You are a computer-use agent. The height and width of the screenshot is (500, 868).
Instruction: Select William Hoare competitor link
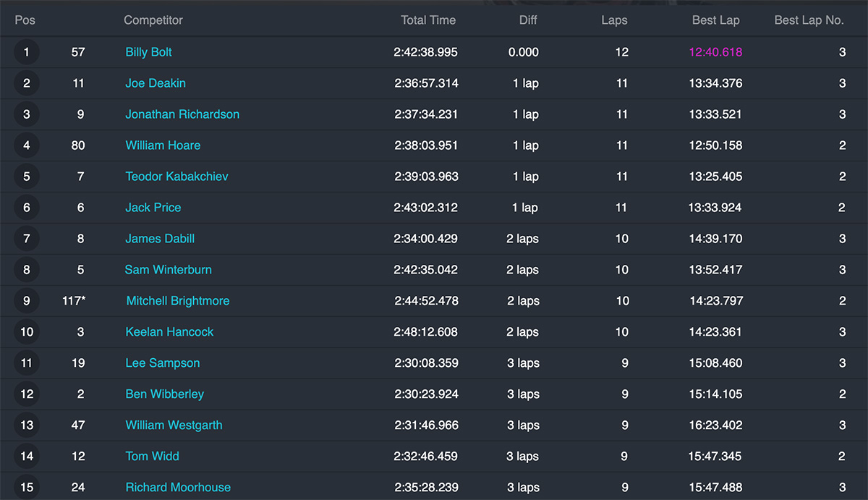[163, 145]
